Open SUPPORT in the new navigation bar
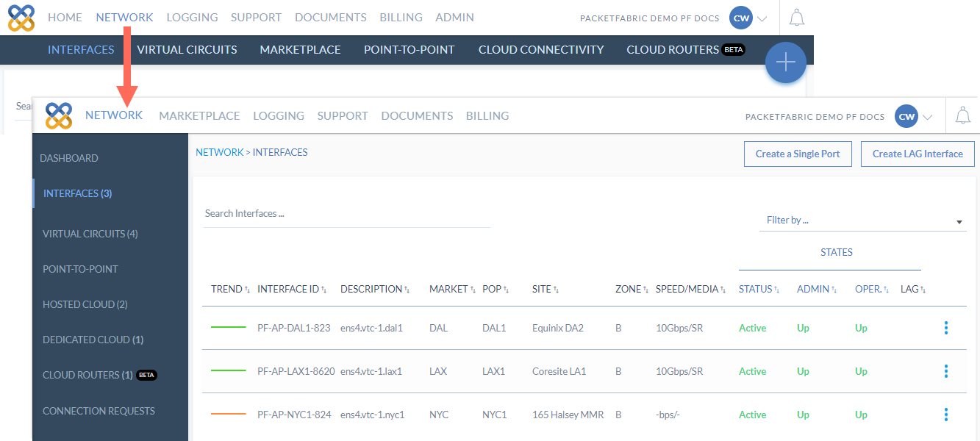 coord(343,115)
